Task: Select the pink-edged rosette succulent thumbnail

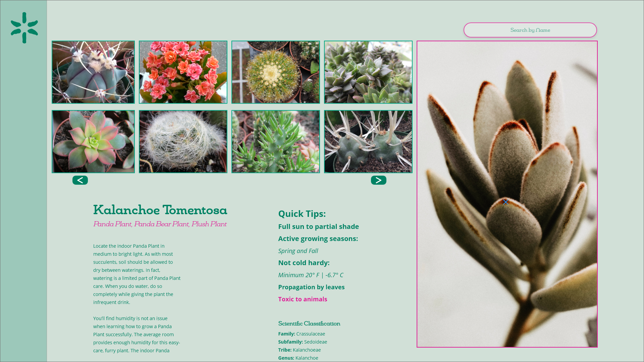Action: pos(93,141)
